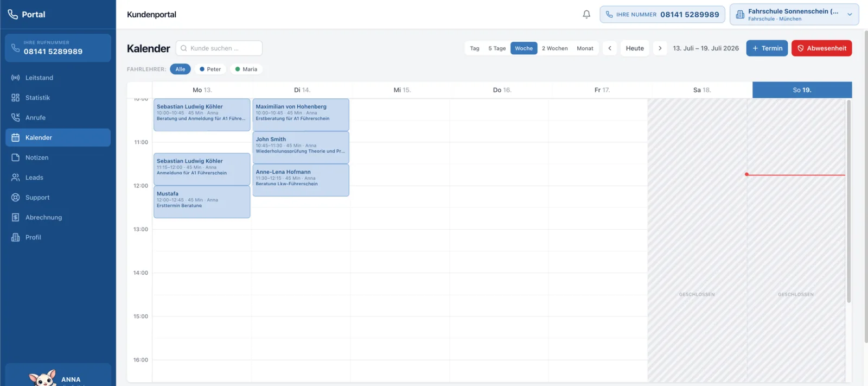This screenshot has width=868, height=386.
Task: Add an Abwesenheit
Action: click(822, 48)
